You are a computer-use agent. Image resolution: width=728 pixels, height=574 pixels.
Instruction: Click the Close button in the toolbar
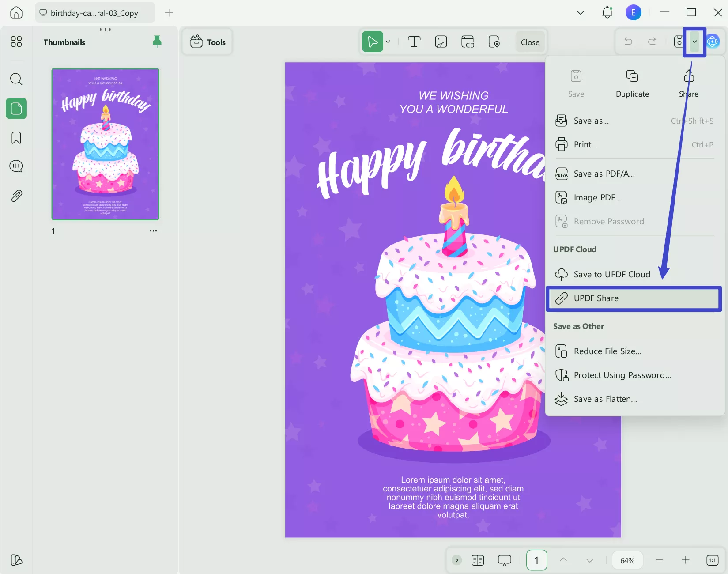click(530, 42)
